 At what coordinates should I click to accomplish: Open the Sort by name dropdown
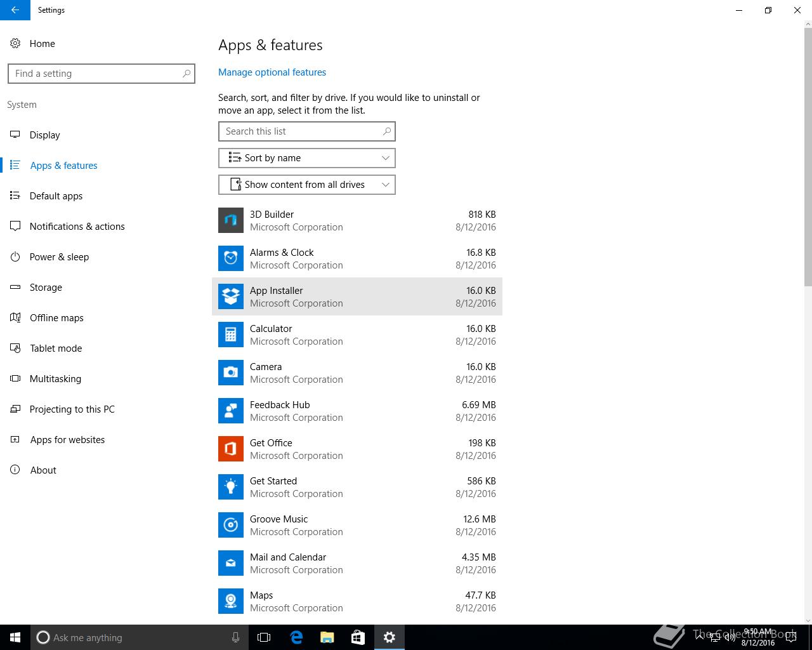pos(307,158)
